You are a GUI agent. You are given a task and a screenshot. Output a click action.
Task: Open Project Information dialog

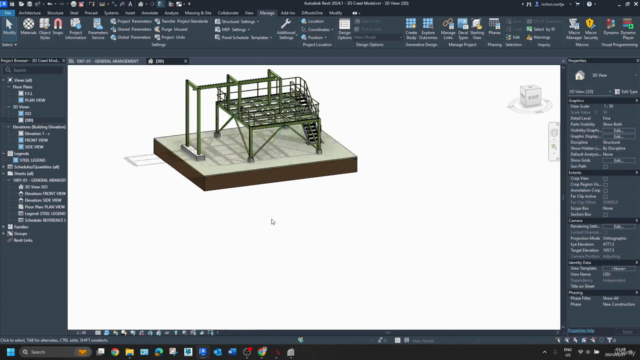76,28
